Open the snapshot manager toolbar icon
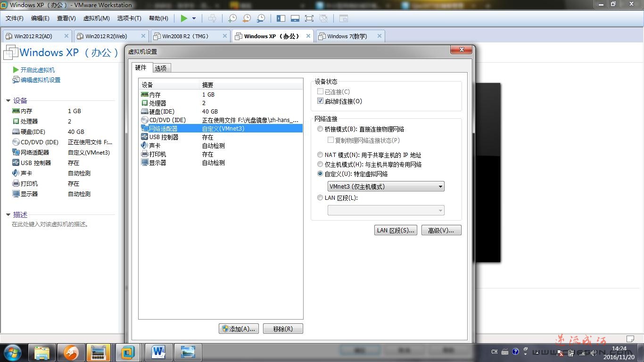Screen dimensions: 644x362 tap(261, 18)
